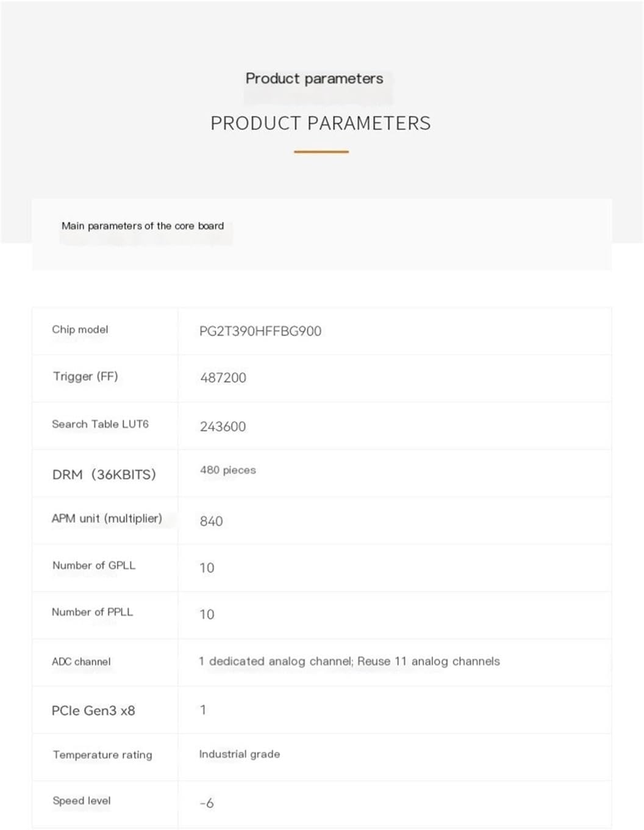Select the Industrial grade temperature value
This screenshot has width=644, height=830.
pyautogui.click(x=240, y=754)
